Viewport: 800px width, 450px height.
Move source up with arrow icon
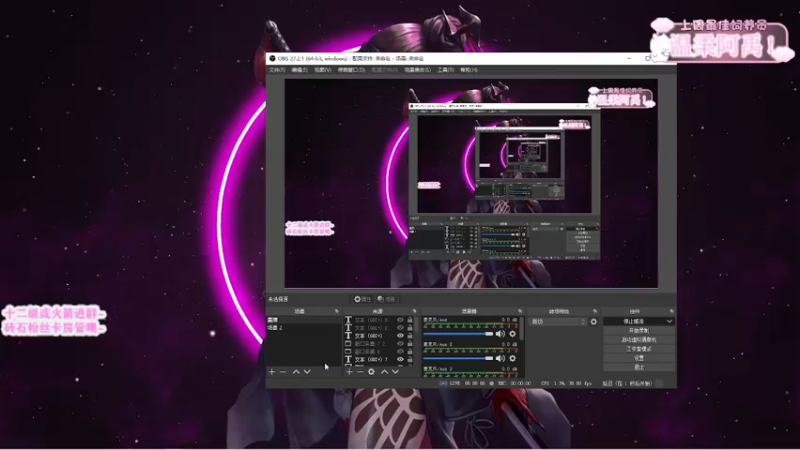pyautogui.click(x=384, y=372)
